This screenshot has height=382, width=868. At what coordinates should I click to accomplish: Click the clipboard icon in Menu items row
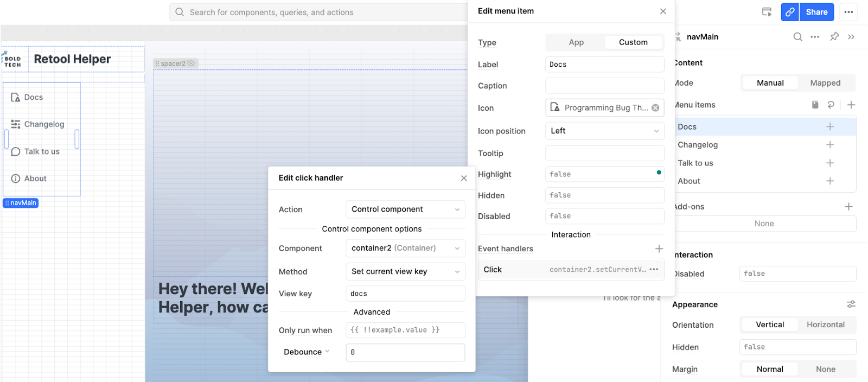(x=815, y=105)
